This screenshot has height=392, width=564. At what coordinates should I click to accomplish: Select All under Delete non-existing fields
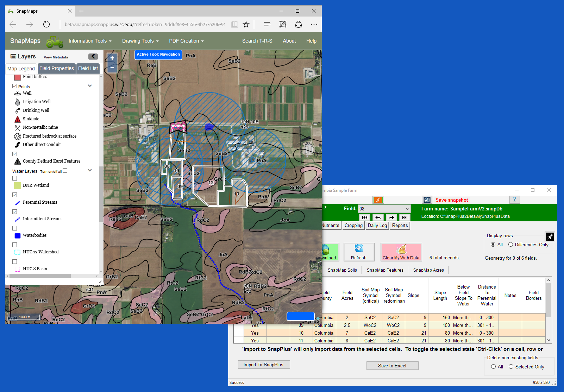click(493, 367)
